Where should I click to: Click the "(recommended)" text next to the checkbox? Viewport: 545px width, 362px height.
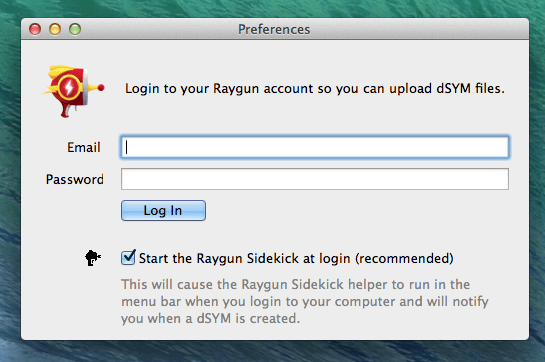tap(404, 258)
